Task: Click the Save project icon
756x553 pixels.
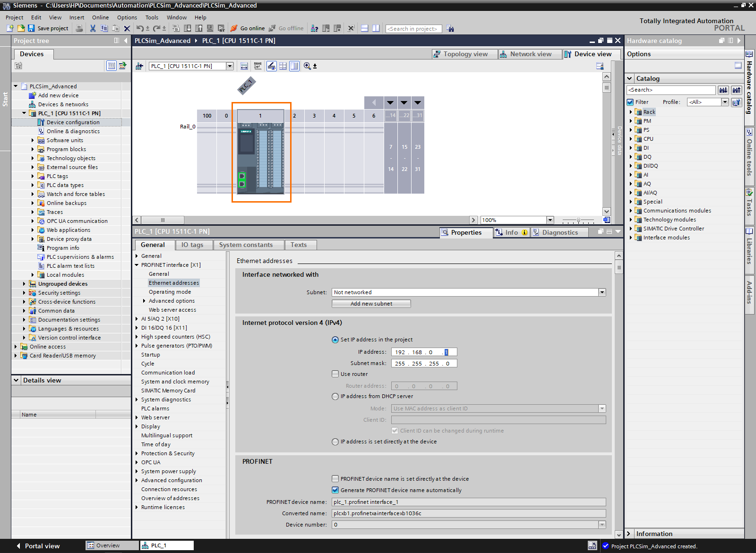Action: (31, 28)
